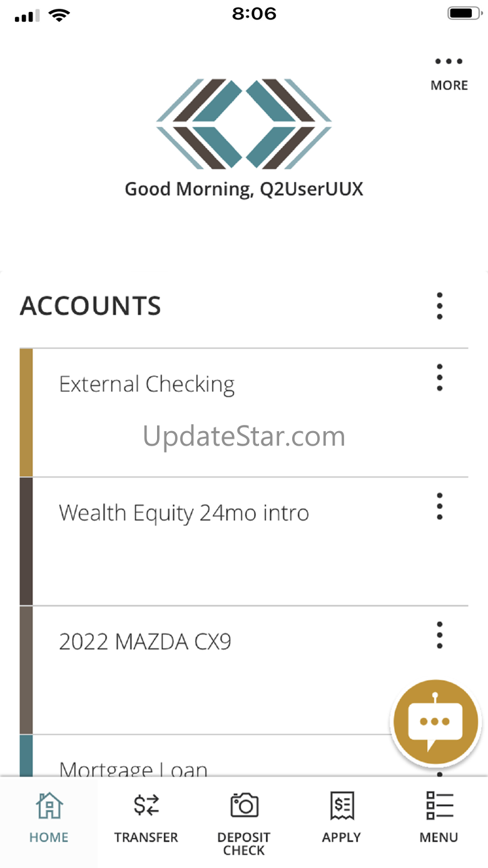Open the chatbot assistant bubble

click(435, 722)
